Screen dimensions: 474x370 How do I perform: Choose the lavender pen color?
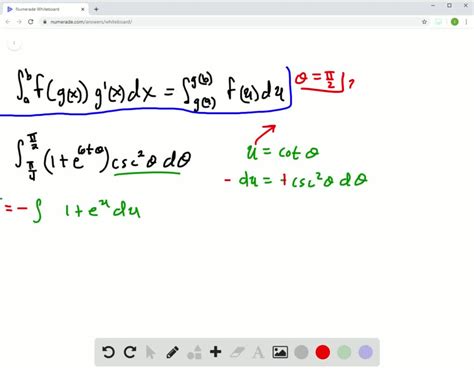[x=365, y=352]
